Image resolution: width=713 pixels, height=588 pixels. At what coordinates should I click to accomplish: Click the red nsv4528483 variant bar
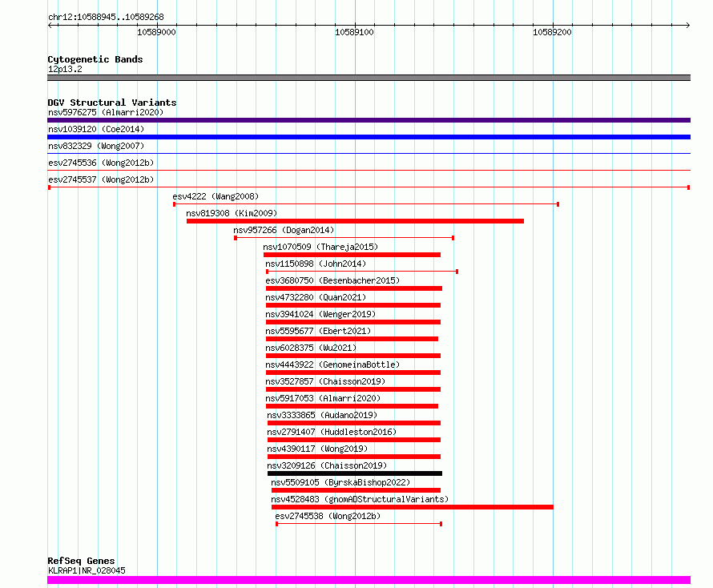pos(413,507)
